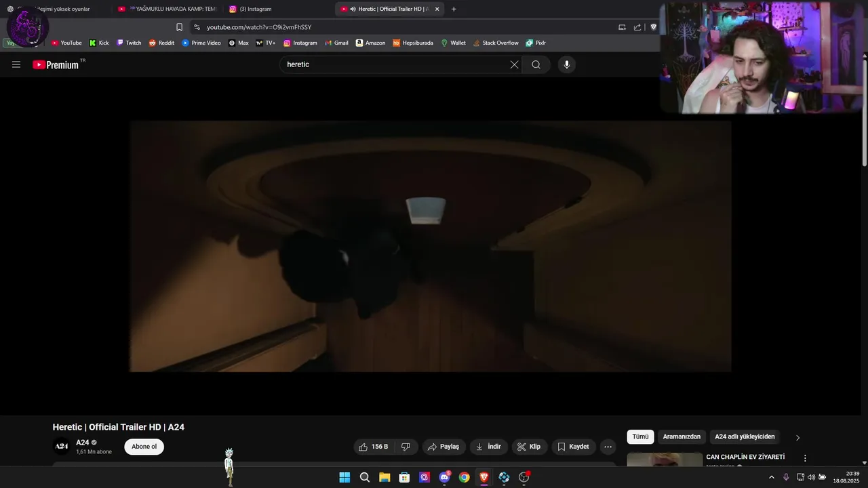Subscribe using Abone ol button
This screenshot has height=488, width=868.
pos(144,447)
